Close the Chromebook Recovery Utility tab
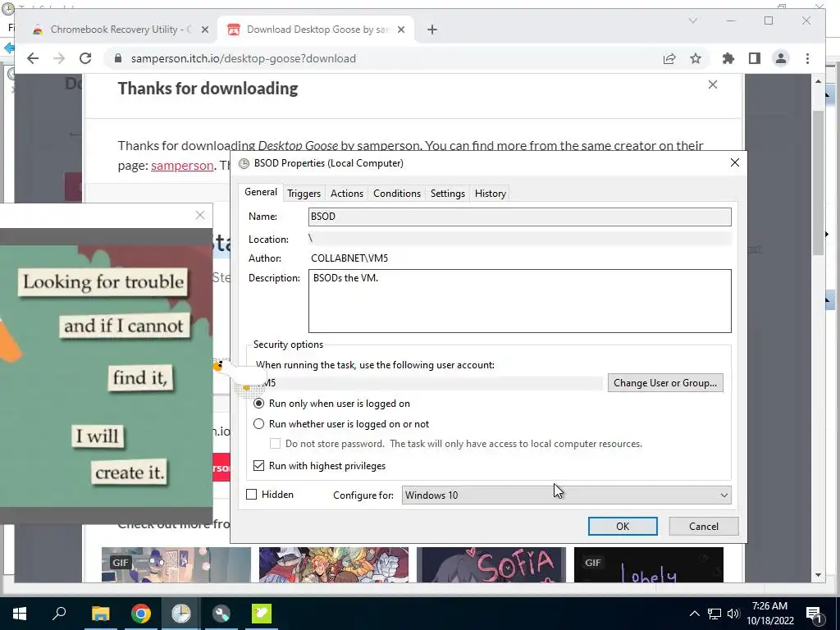The height and width of the screenshot is (630, 840). (x=204, y=30)
